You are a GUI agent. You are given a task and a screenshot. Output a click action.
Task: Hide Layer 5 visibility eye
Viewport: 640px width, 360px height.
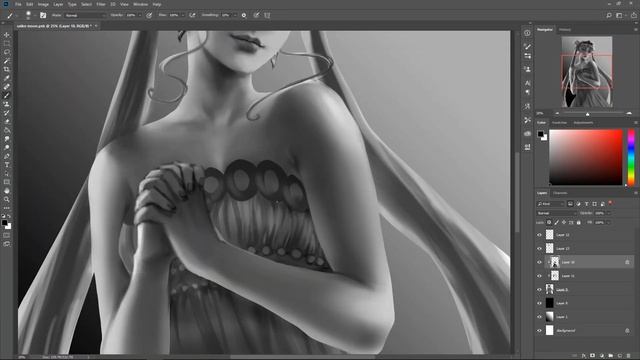(x=539, y=289)
